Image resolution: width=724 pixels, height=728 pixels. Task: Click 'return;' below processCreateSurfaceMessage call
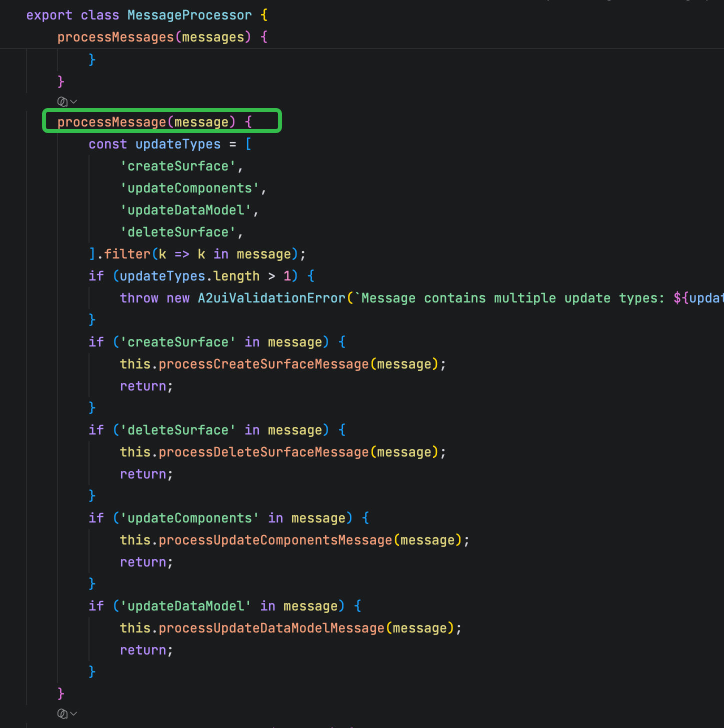tap(146, 386)
